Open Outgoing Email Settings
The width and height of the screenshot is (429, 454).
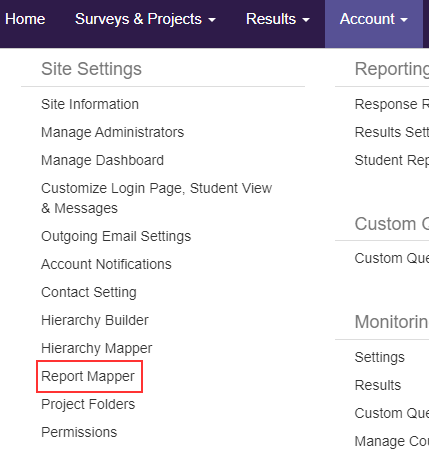[x=116, y=236]
